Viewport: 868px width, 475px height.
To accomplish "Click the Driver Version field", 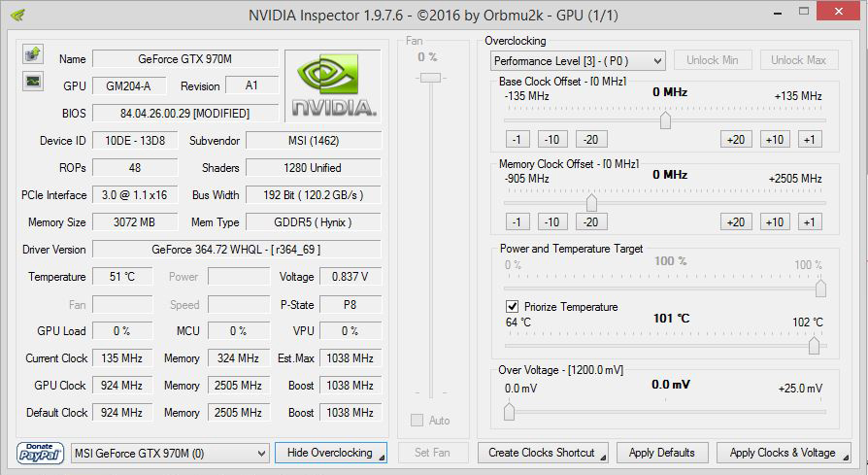I will point(236,250).
